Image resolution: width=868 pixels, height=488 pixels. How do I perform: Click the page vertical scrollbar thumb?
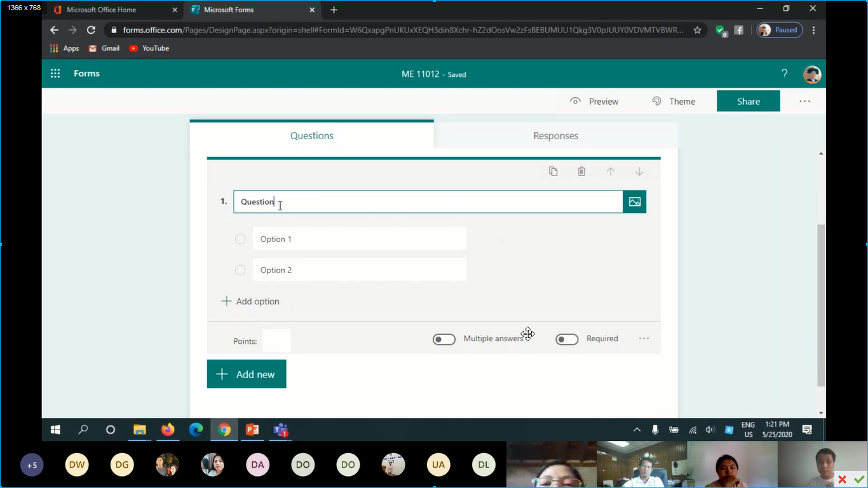(821, 305)
